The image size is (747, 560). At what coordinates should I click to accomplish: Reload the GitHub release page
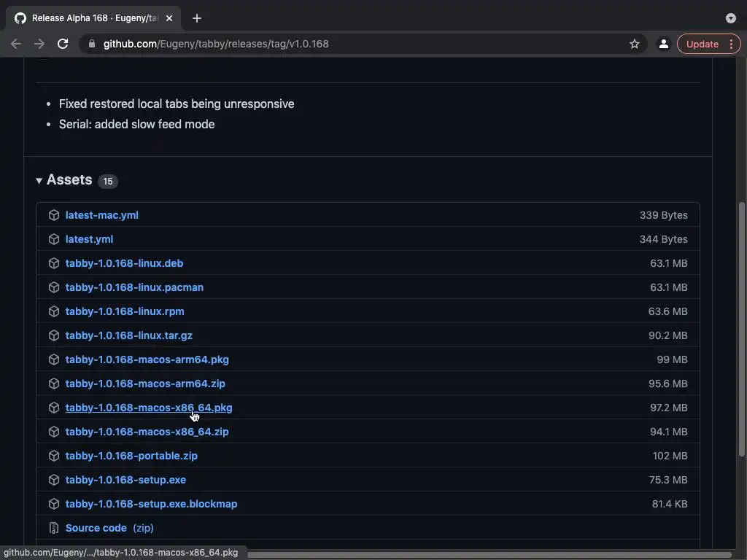63,44
